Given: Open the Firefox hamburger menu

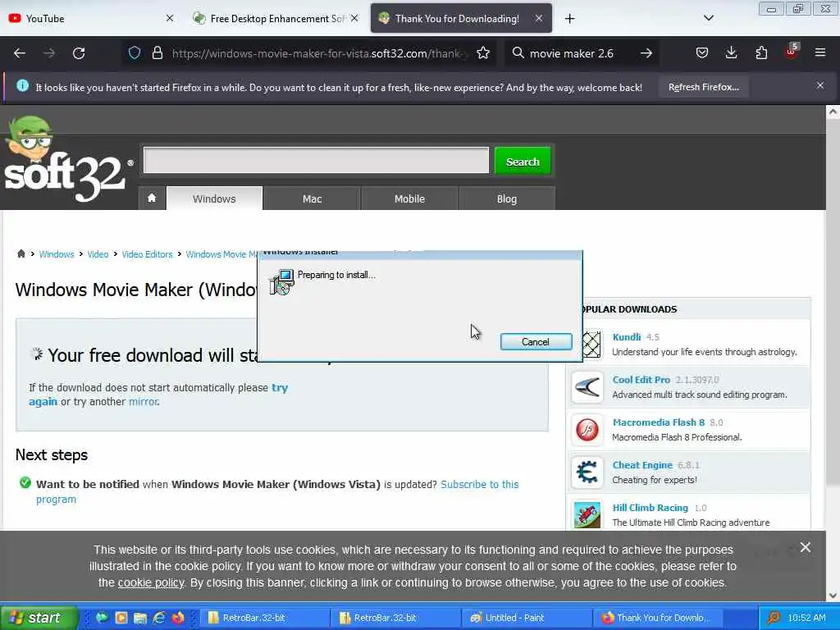Looking at the screenshot, I should (x=820, y=52).
